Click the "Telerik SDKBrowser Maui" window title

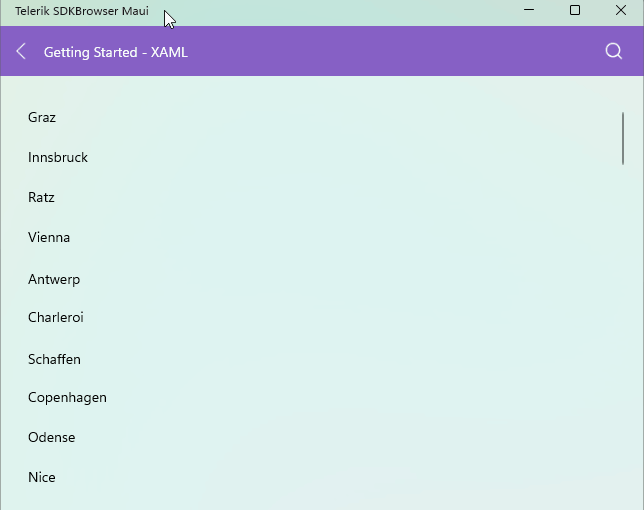(82, 11)
